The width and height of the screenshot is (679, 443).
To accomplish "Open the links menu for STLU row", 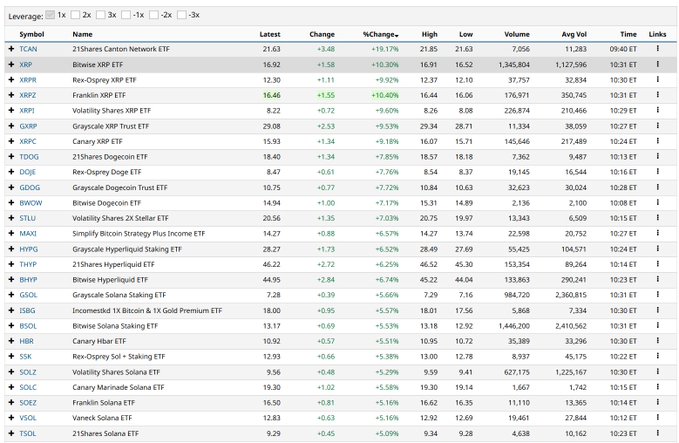I will (x=657, y=218).
